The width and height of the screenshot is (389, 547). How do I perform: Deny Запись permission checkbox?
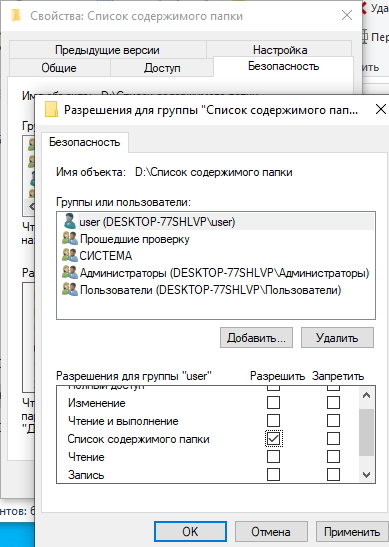click(333, 474)
